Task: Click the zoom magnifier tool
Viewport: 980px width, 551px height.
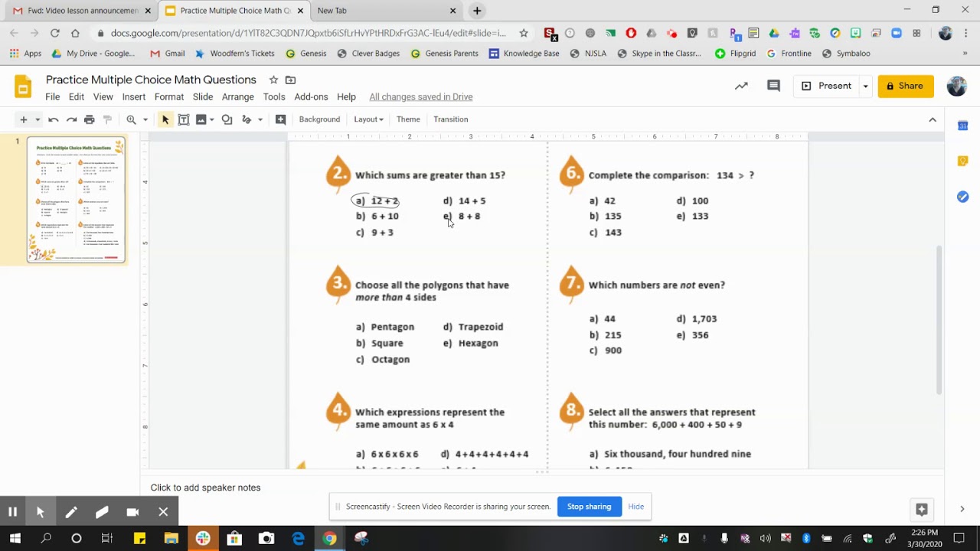Action: pos(131,119)
